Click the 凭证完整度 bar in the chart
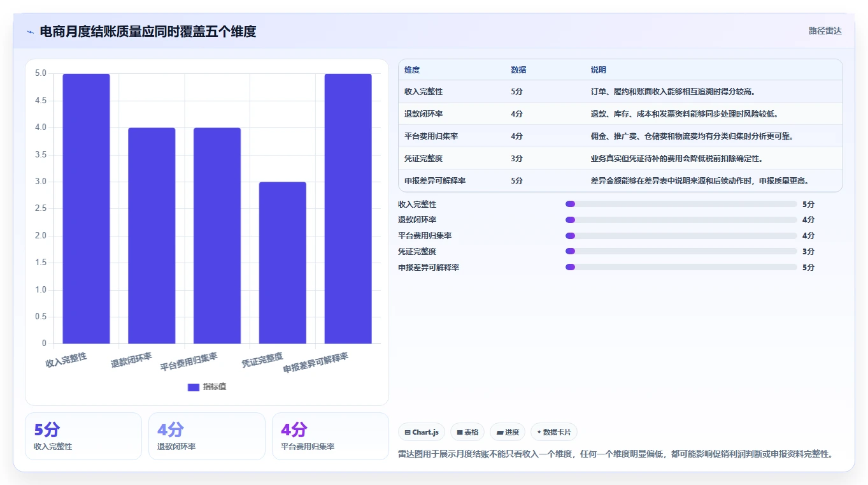The width and height of the screenshot is (868, 485). 283,263
